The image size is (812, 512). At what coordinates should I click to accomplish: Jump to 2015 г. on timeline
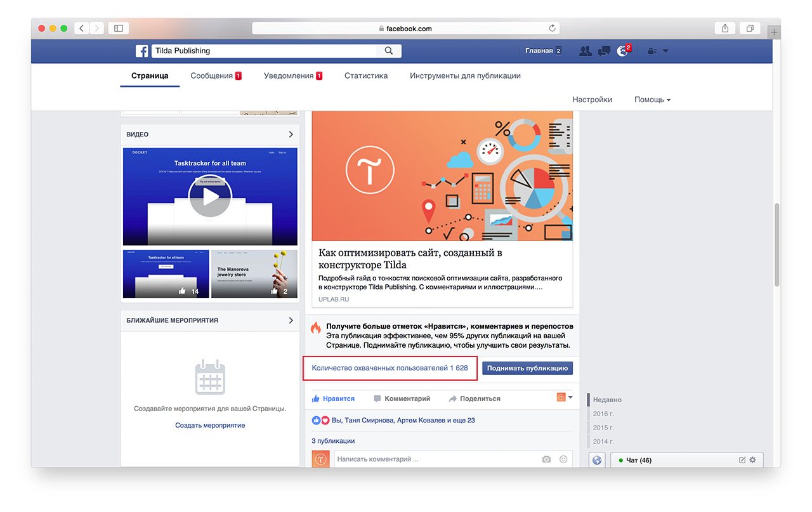click(x=603, y=428)
